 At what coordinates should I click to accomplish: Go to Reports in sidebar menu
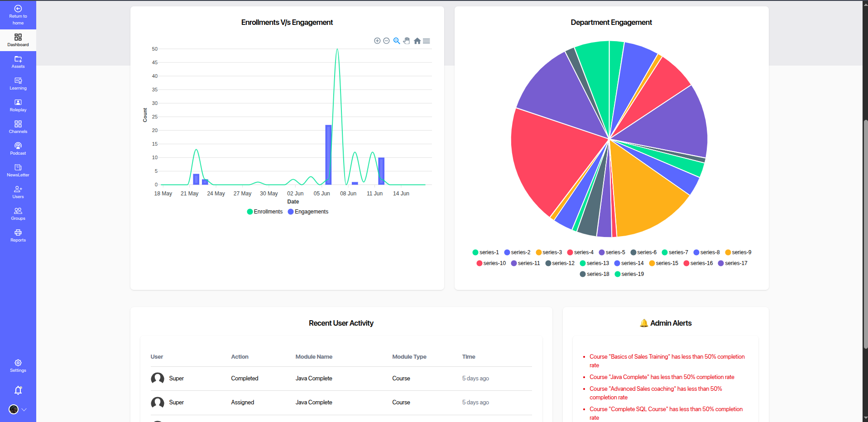point(18,235)
